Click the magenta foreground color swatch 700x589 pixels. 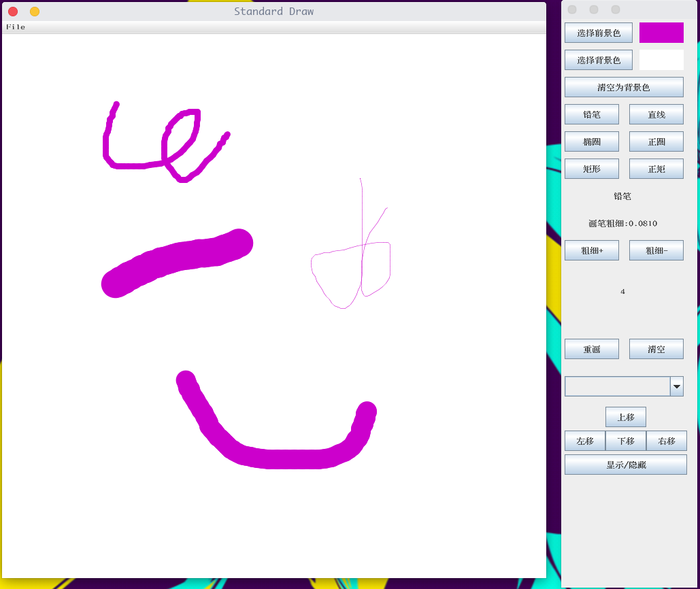coord(661,32)
